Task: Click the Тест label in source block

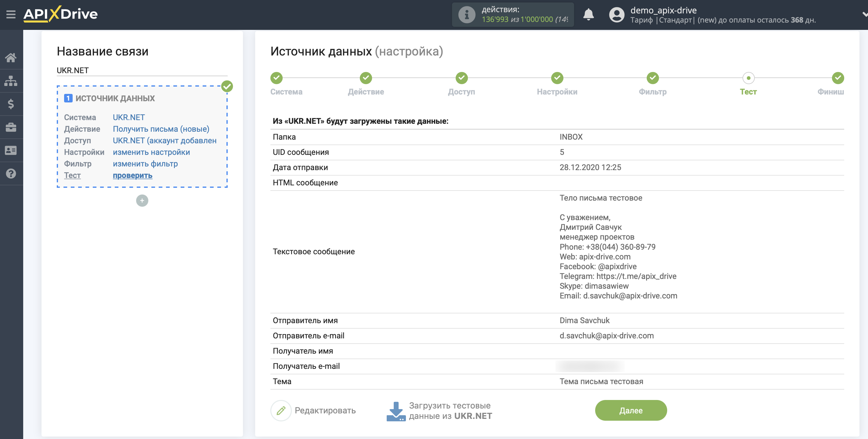Action: pyautogui.click(x=72, y=175)
